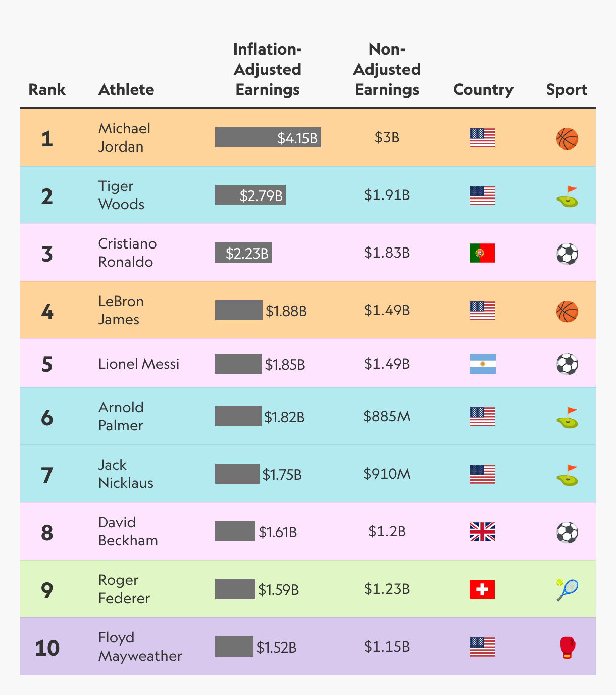616x695 pixels.
Task: Click the Portugal flag icon
Action: click(x=482, y=253)
